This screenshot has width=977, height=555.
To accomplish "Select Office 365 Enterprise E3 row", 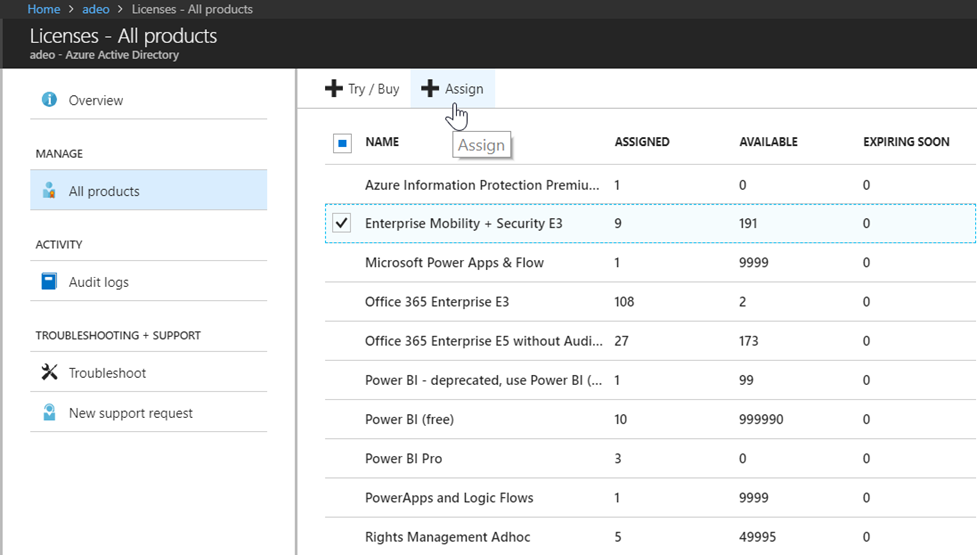I will pyautogui.click(x=651, y=301).
